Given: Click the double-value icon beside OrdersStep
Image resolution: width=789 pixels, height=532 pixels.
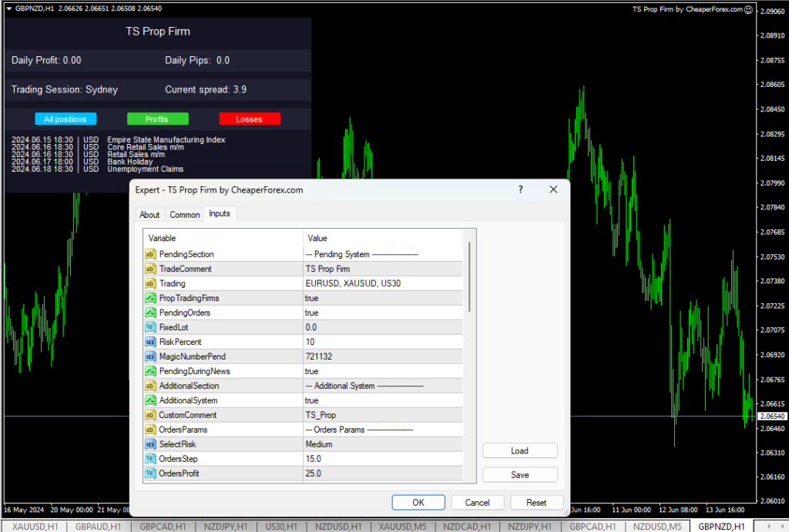Looking at the screenshot, I should coord(149,459).
